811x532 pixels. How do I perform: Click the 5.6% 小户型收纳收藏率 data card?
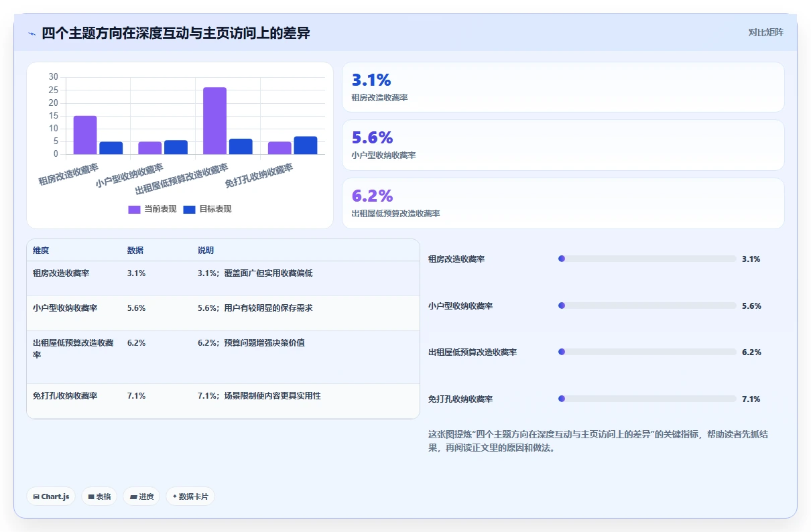(x=563, y=145)
